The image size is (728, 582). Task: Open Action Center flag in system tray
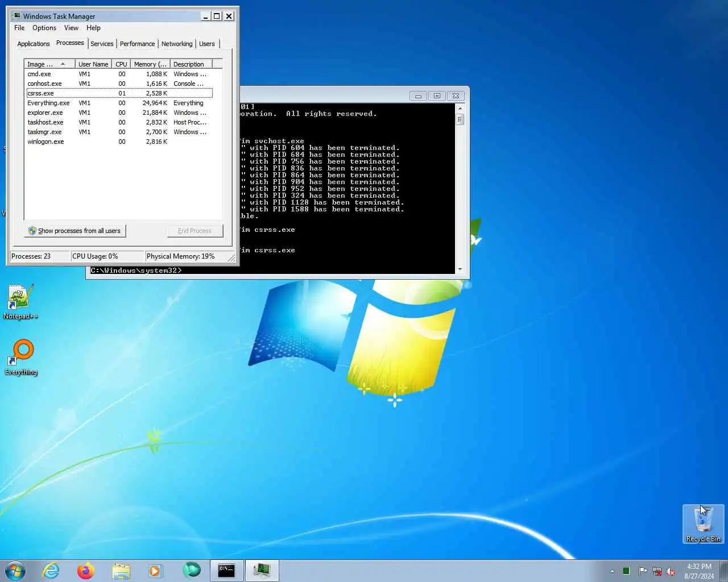(x=642, y=571)
